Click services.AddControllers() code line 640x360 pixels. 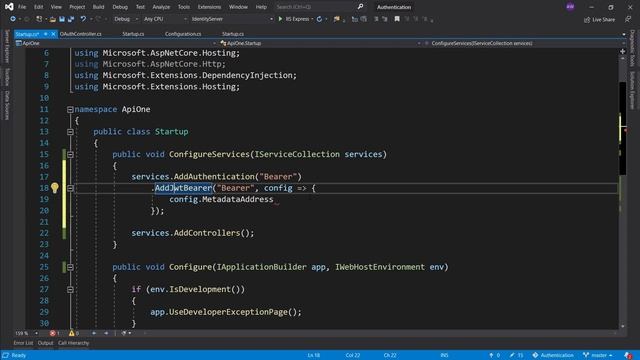click(x=193, y=233)
